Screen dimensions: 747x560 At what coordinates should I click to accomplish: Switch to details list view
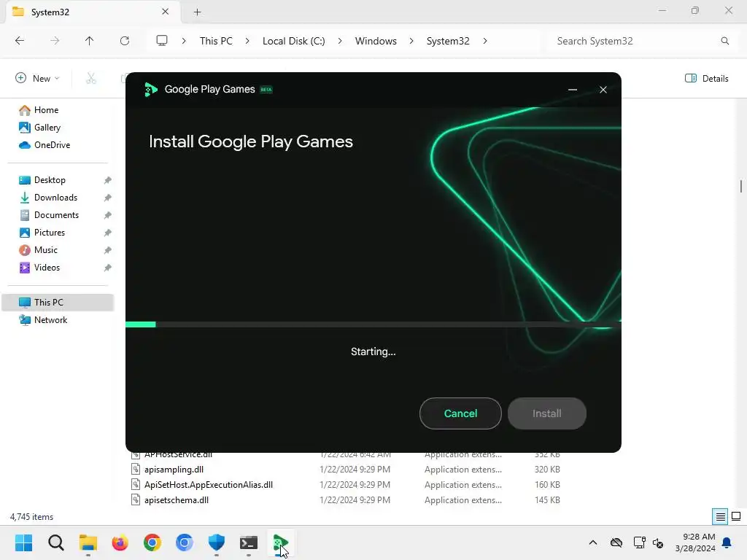pyautogui.click(x=720, y=517)
